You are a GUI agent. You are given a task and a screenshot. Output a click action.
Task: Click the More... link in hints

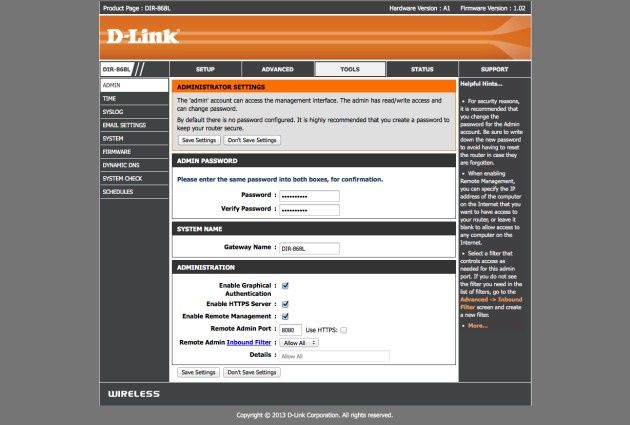tap(478, 326)
